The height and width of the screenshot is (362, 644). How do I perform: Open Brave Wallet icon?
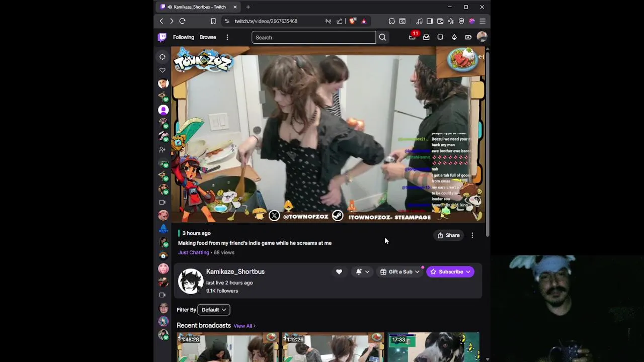click(x=440, y=21)
